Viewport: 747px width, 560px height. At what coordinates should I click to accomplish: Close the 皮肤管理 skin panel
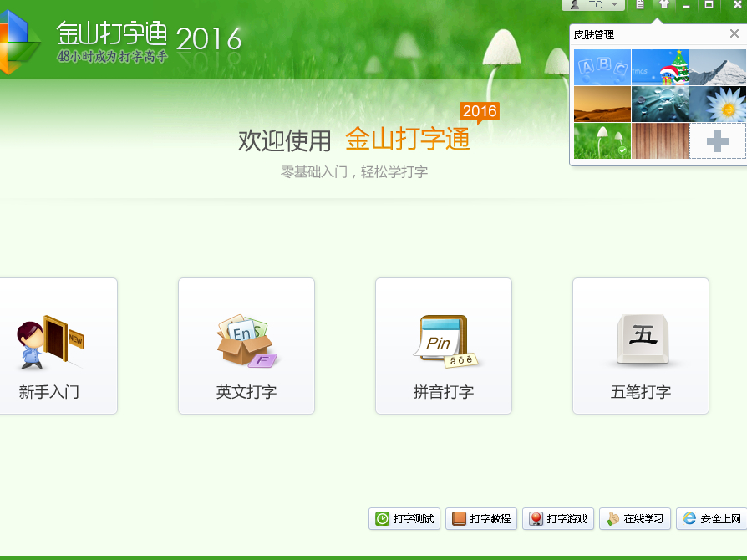[x=734, y=33]
